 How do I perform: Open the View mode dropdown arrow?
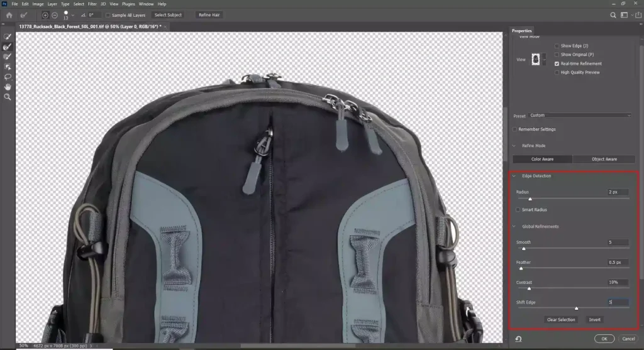tap(544, 60)
